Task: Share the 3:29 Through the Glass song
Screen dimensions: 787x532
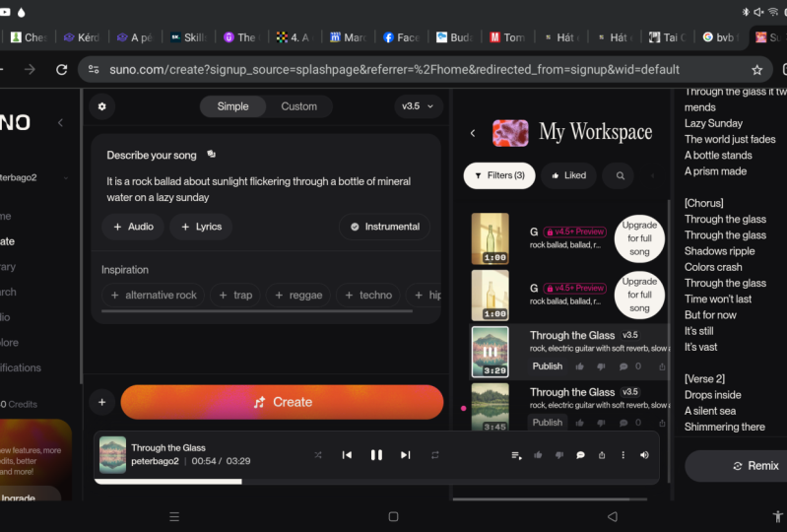Action: tap(662, 366)
